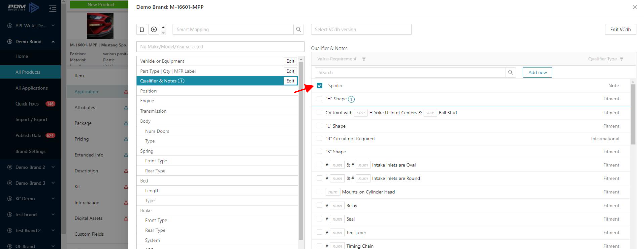This screenshot has width=644, height=249.
Task: Check Intake Inlets are Oval checkbox
Action: tap(319, 165)
